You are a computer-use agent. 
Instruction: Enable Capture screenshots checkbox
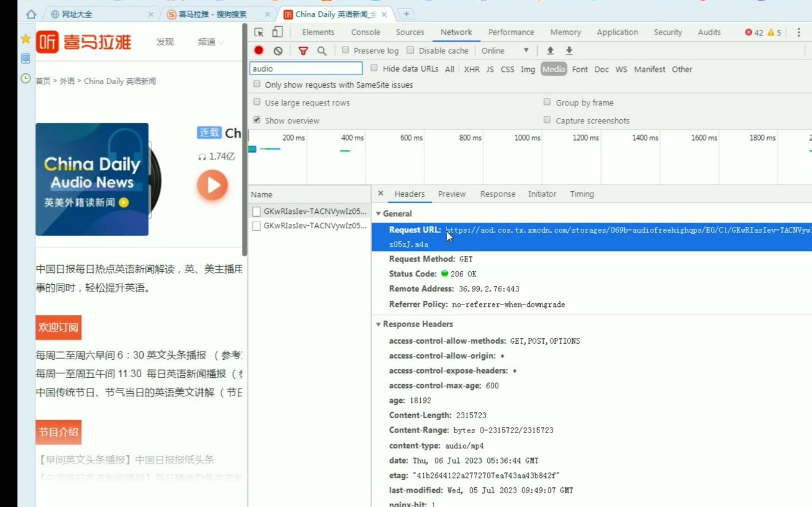point(547,120)
